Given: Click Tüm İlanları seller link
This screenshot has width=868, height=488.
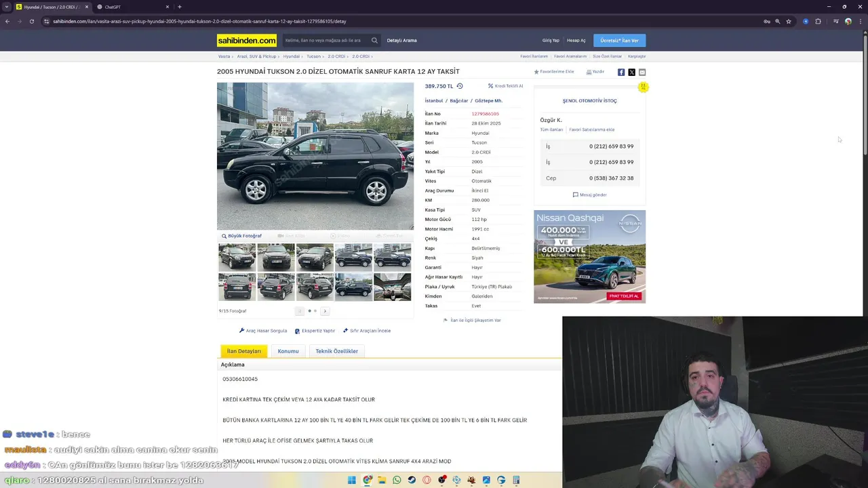Looking at the screenshot, I should click(x=551, y=129).
